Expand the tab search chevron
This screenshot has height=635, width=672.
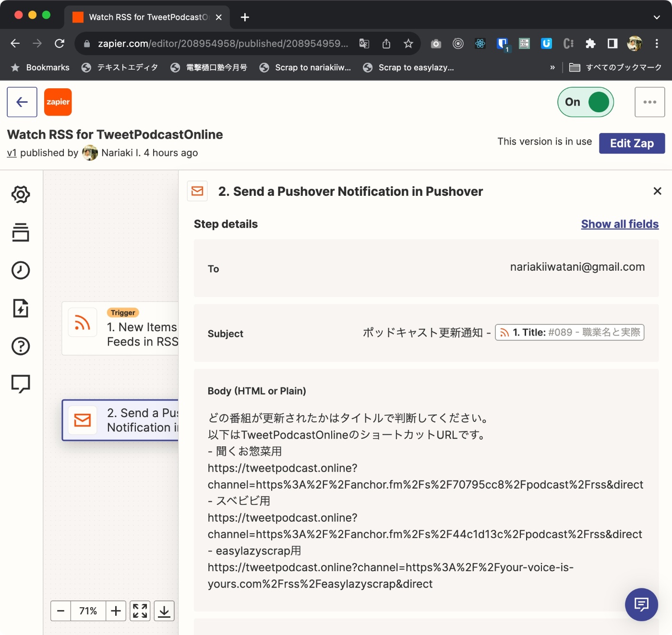657,17
